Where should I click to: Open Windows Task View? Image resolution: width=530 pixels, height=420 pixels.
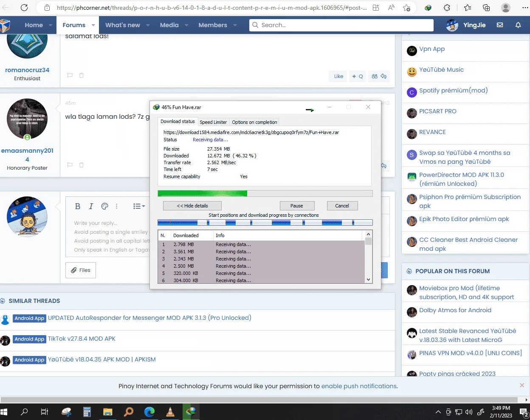pos(44,412)
